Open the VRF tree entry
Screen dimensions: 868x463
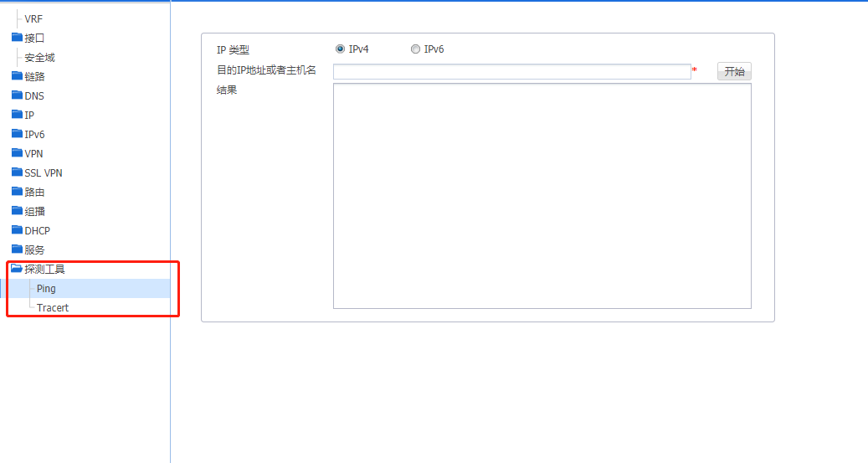point(33,18)
